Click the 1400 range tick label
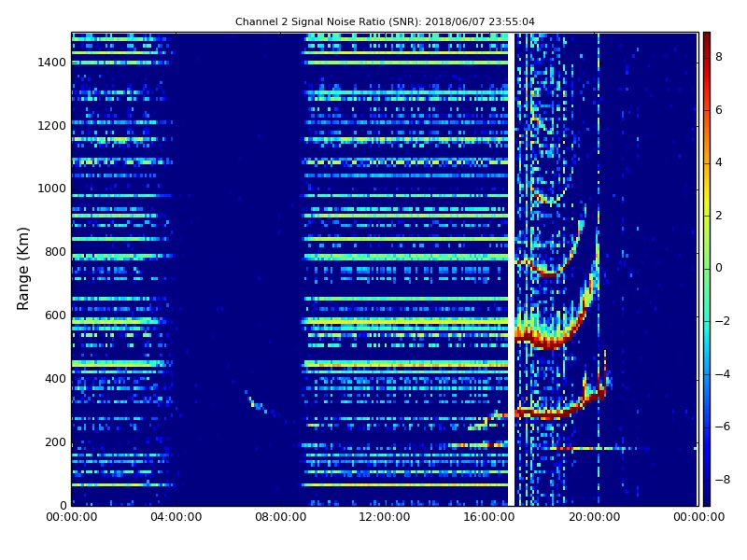The width and height of the screenshot is (747, 560). click(52, 63)
